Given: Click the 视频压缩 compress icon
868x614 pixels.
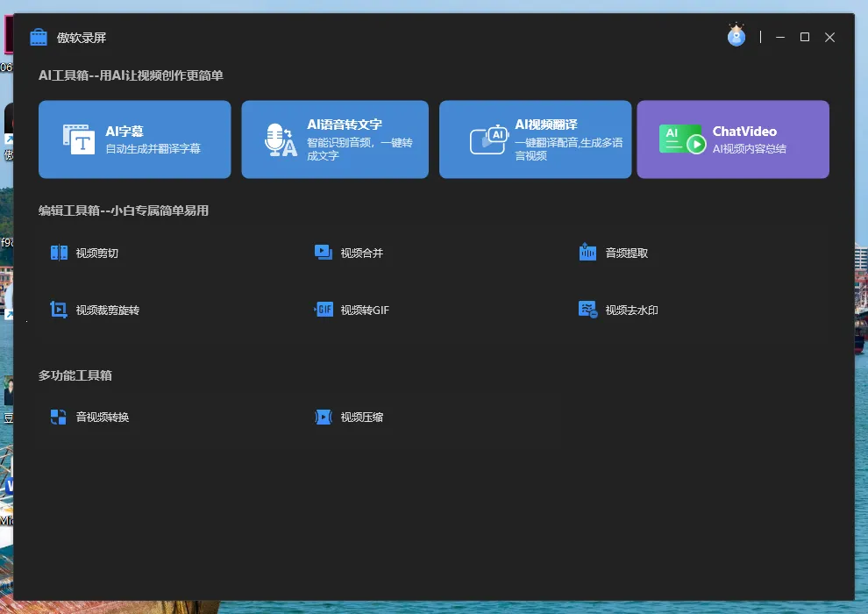Looking at the screenshot, I should (x=324, y=417).
